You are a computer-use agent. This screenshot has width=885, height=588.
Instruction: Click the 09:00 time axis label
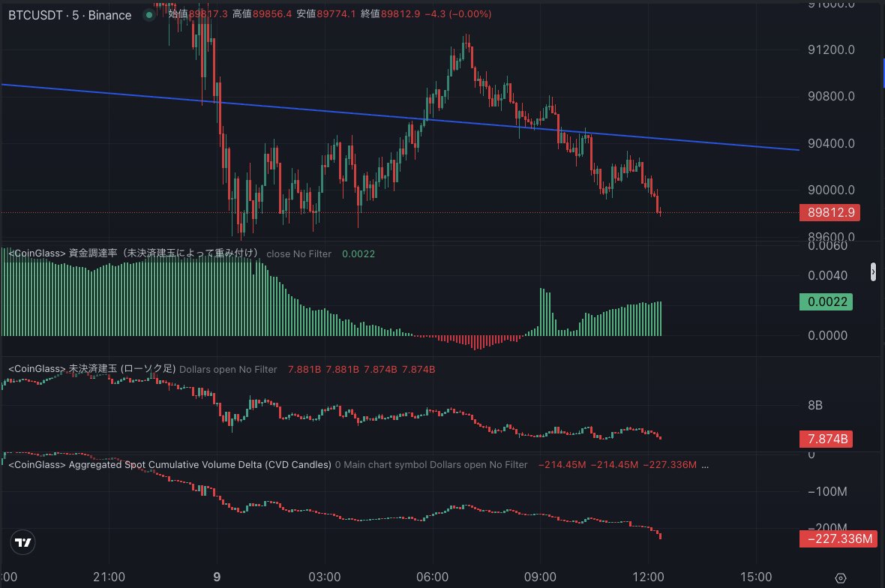pyautogui.click(x=540, y=577)
